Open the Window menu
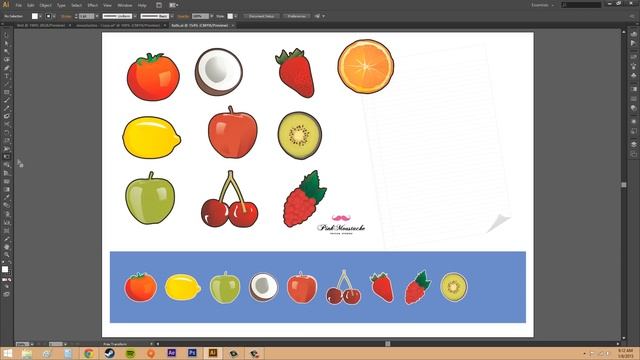 (x=124, y=5)
